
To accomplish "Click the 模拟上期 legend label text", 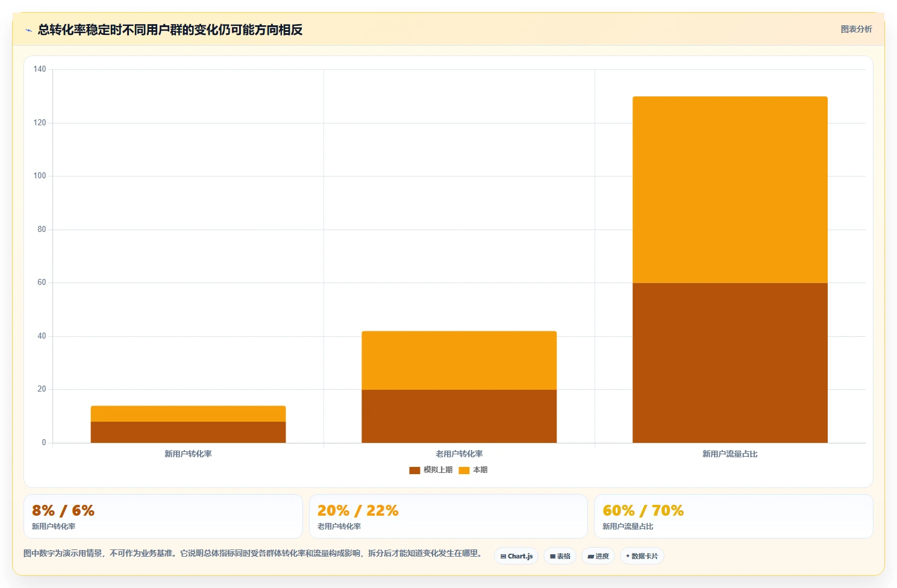I will [438, 470].
